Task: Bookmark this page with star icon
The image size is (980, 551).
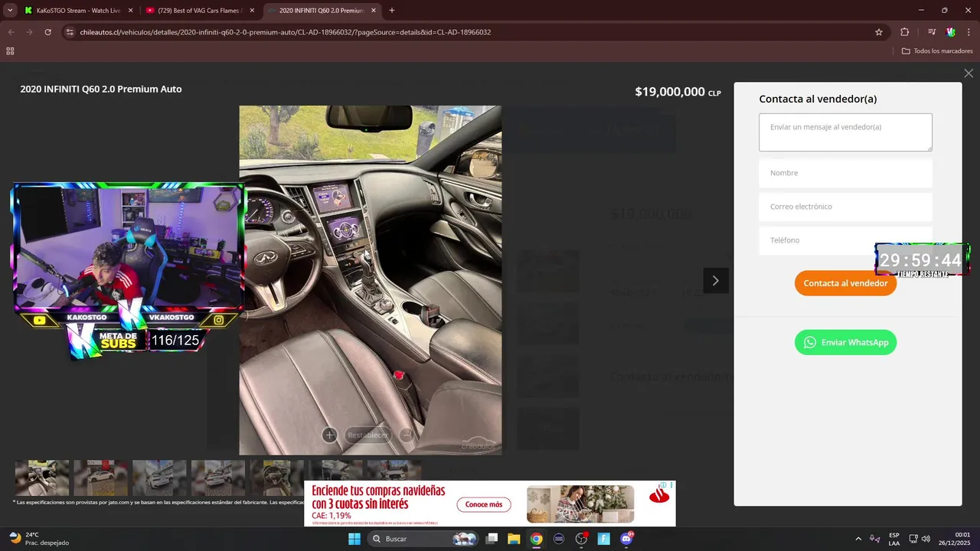Action: pyautogui.click(x=879, y=32)
